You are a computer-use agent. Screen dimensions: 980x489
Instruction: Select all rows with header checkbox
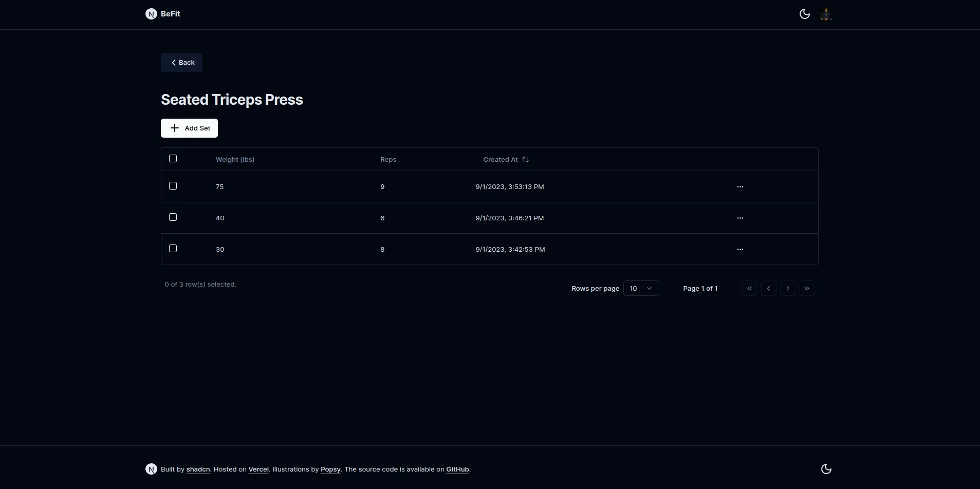coord(173,159)
